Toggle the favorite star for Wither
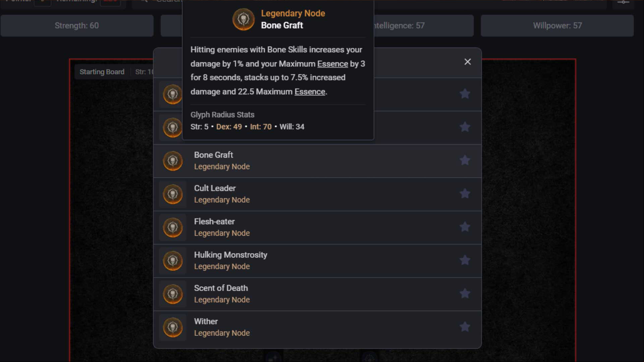 [x=465, y=327]
